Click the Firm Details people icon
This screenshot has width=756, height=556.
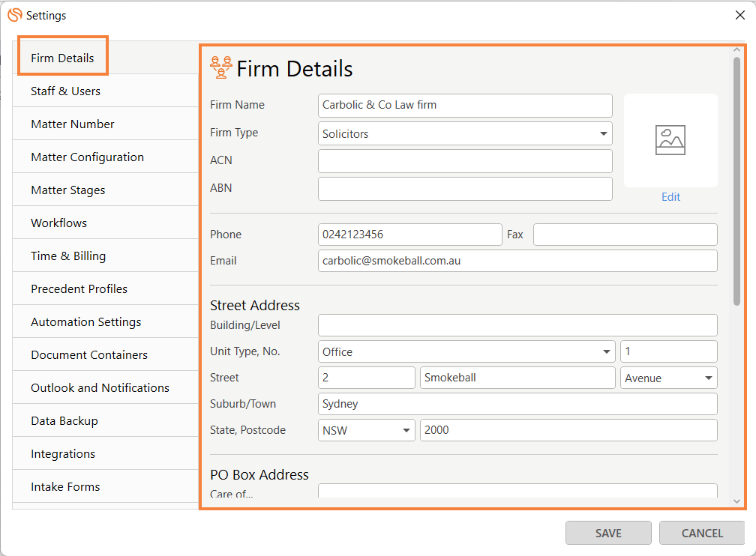[221, 67]
